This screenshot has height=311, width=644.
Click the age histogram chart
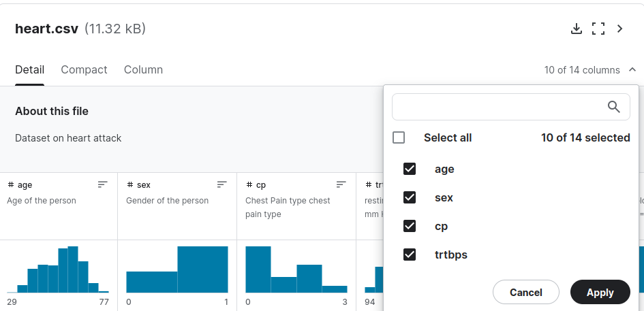click(58, 269)
